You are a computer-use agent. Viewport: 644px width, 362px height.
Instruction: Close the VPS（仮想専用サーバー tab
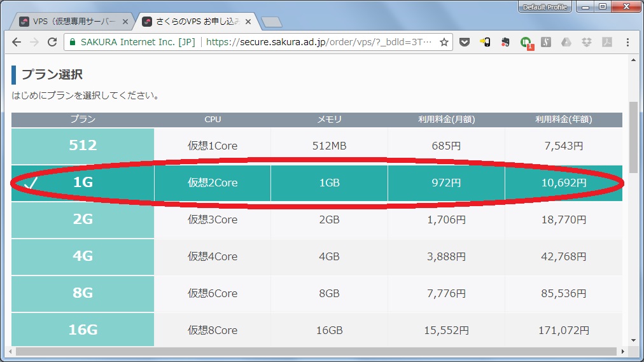coord(125,22)
